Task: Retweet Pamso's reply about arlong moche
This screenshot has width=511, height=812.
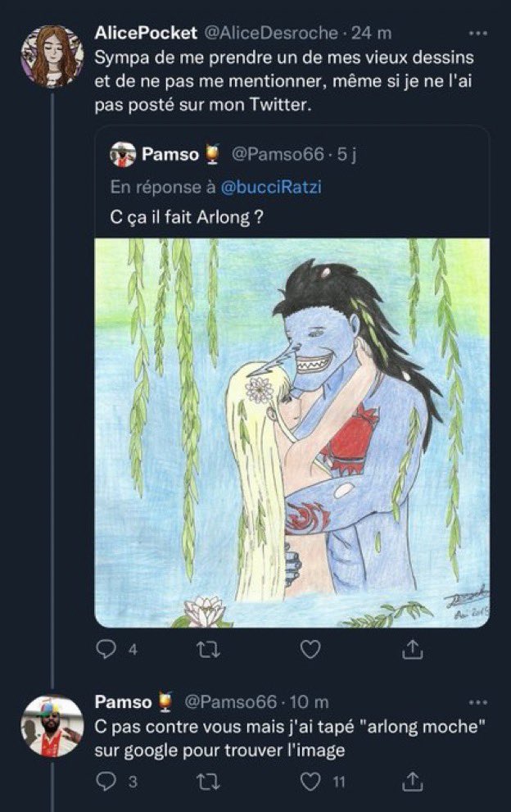Action: 209,782
